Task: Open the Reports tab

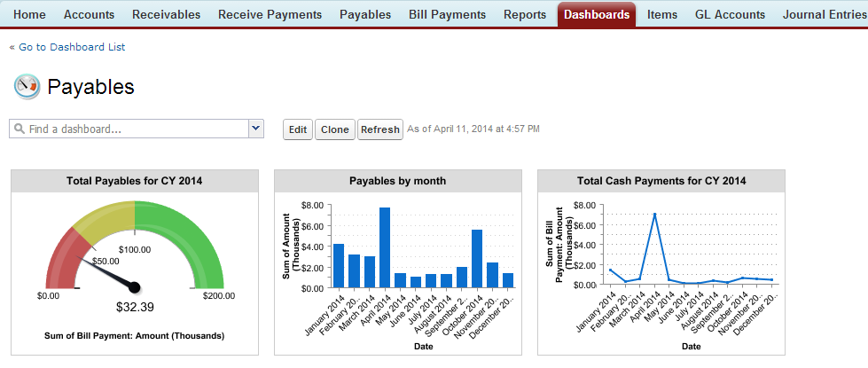Action: coord(525,14)
